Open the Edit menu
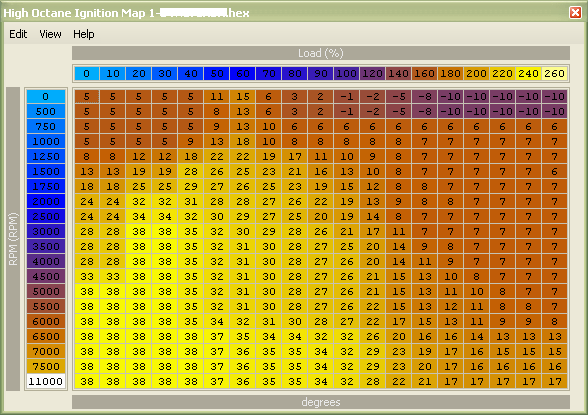The width and height of the screenshot is (588, 415). coord(18,34)
